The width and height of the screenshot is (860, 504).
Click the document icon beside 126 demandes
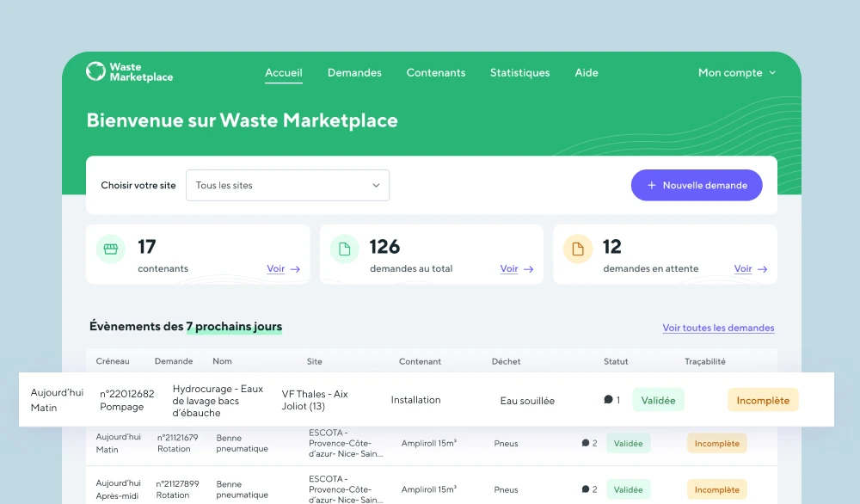(345, 249)
